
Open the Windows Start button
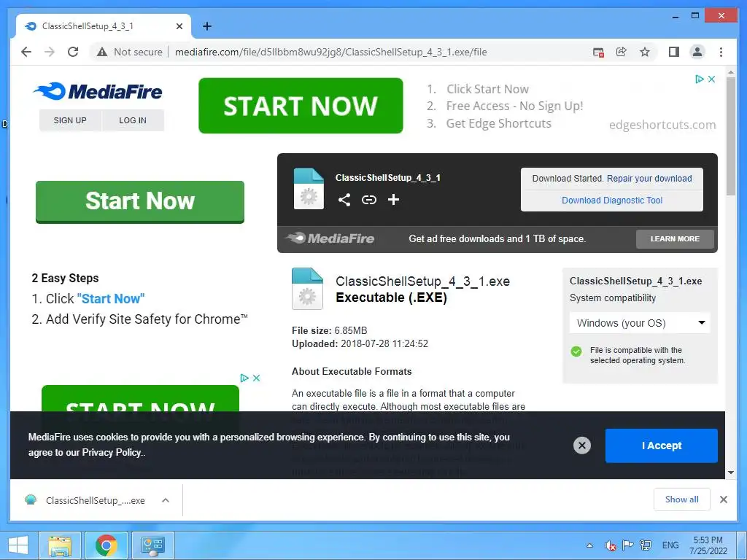(18, 545)
